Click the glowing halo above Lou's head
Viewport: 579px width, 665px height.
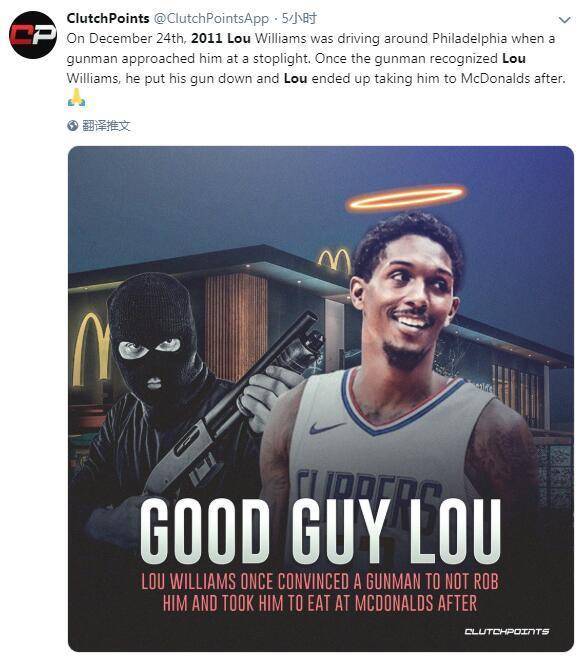click(406, 198)
